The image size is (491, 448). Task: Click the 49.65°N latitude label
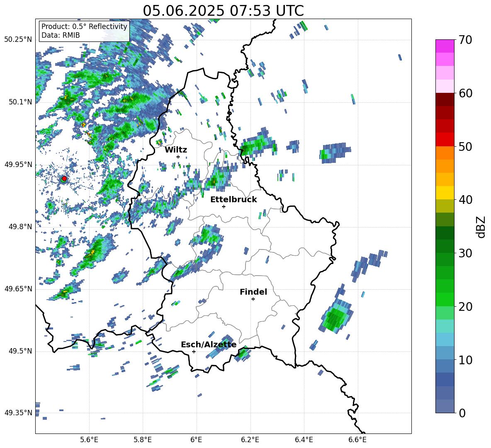[x=18, y=289]
